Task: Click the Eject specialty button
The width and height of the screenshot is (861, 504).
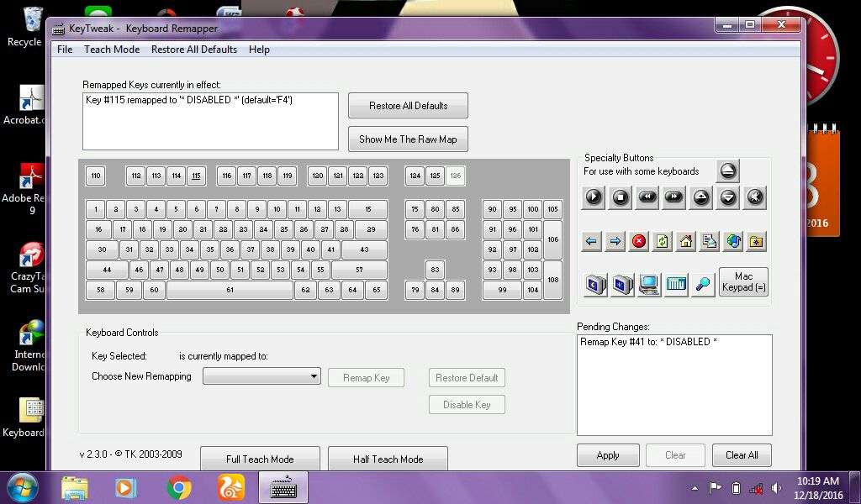Action: pos(728,171)
